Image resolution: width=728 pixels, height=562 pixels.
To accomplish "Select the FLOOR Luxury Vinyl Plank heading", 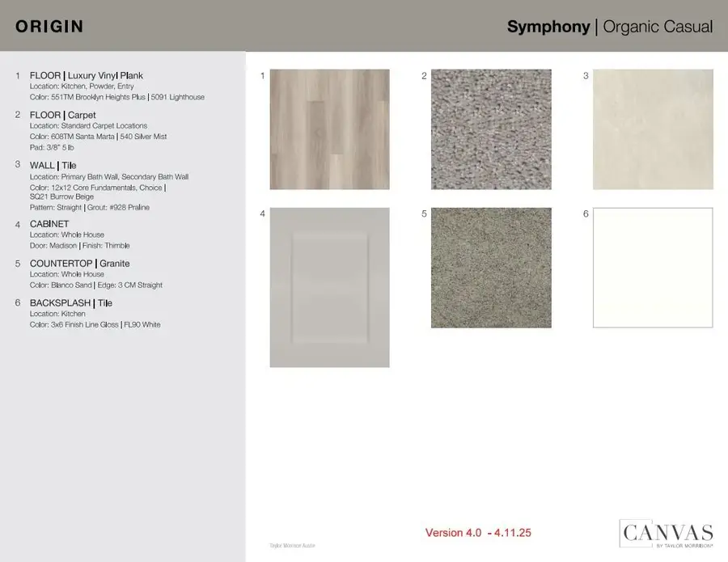I will coord(86,75).
